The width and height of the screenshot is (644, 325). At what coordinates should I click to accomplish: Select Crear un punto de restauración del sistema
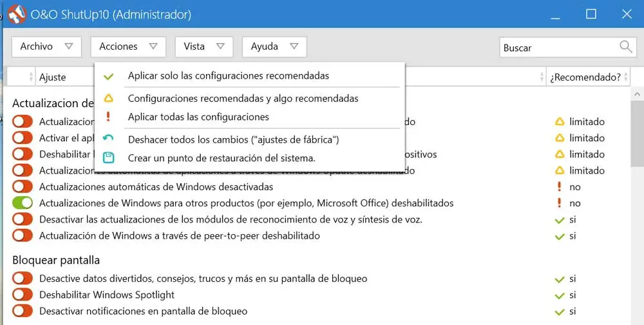249,158
